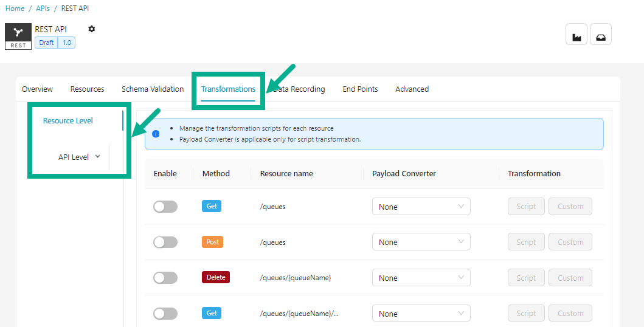The image size is (644, 327).
Task: Enable the Delete /queues/{queueName} toggle
Action: (x=165, y=278)
